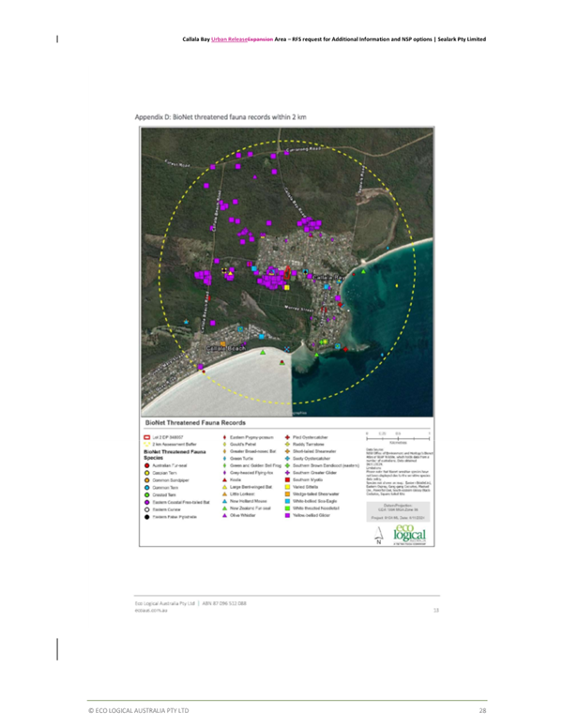The width and height of the screenshot is (563, 728).
Task: Click the White-bellied Sea-Eagle blue square legend symbol
Action: click(x=287, y=501)
